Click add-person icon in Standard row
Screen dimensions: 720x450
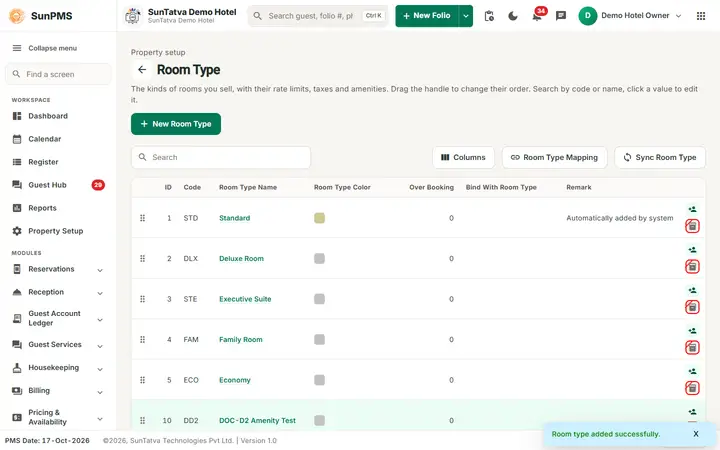pos(692,209)
